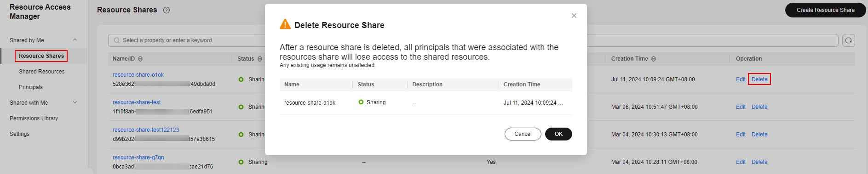Go to Principals in sidebar
This screenshot has height=174, width=868.
pos(31,87)
